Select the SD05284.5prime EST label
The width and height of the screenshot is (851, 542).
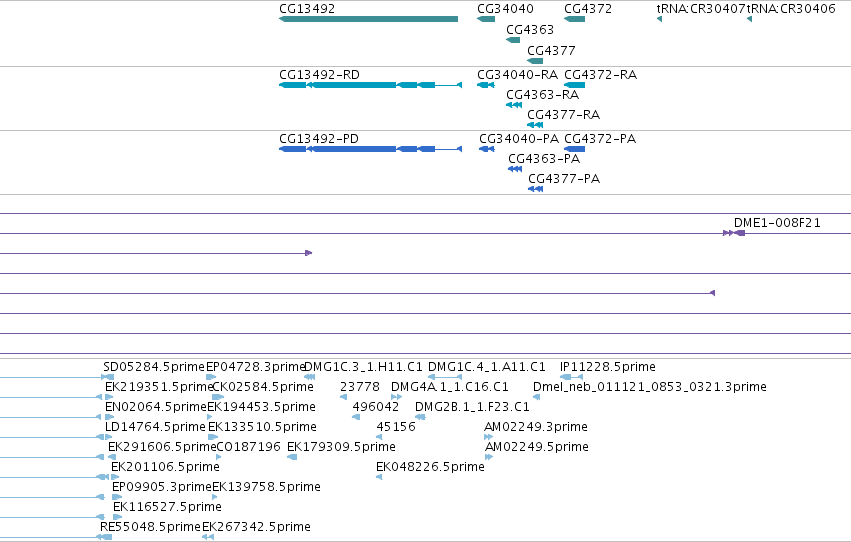(x=154, y=367)
